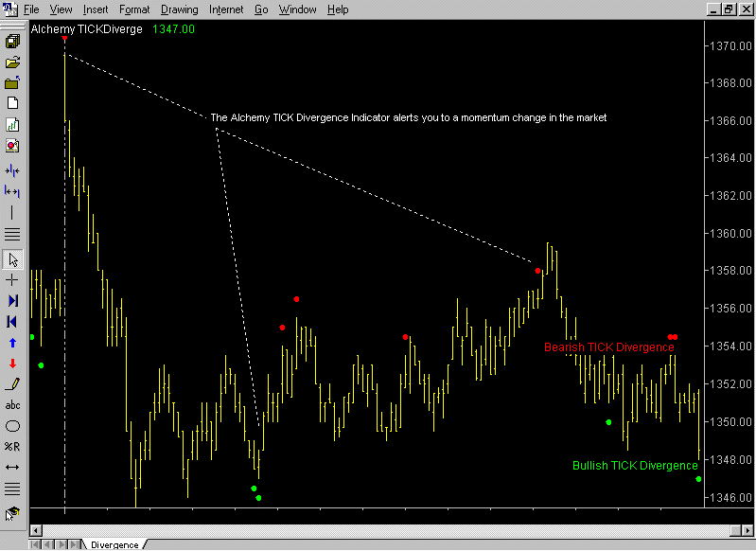
Task: Select the 'Alchemy TICKDiverge' chart title
Action: [x=87, y=29]
